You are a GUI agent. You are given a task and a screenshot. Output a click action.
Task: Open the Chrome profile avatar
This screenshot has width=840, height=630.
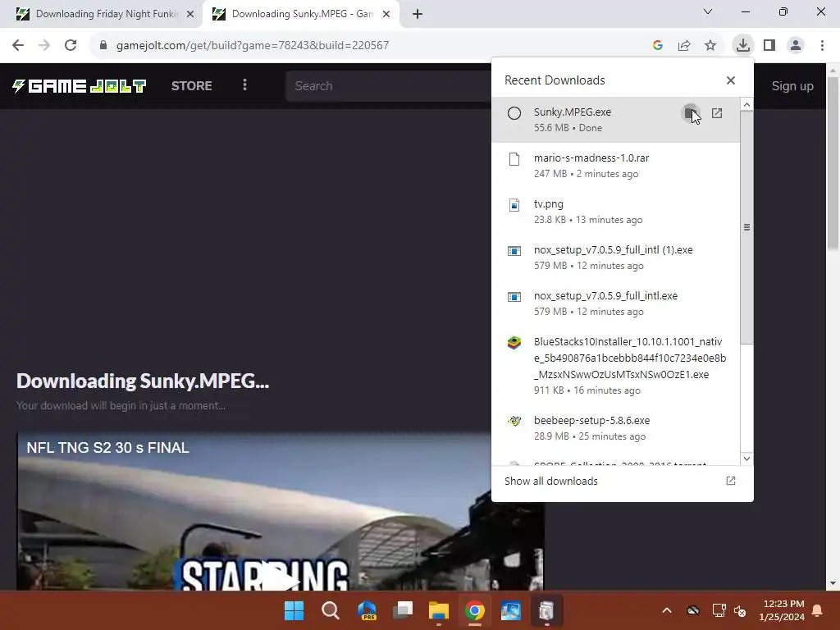(x=796, y=45)
